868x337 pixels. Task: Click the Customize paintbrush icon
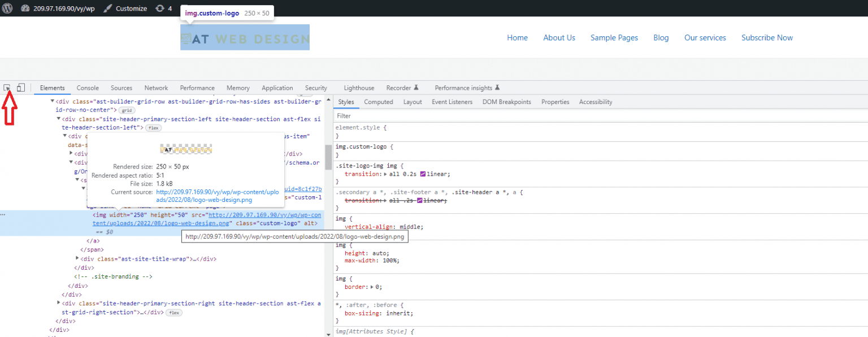coord(108,8)
